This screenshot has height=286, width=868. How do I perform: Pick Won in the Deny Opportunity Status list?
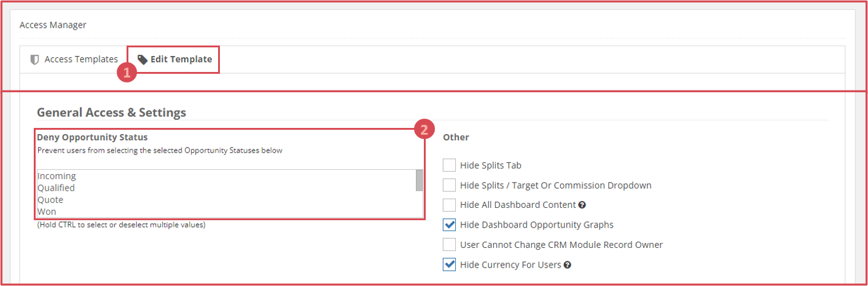coord(47,212)
